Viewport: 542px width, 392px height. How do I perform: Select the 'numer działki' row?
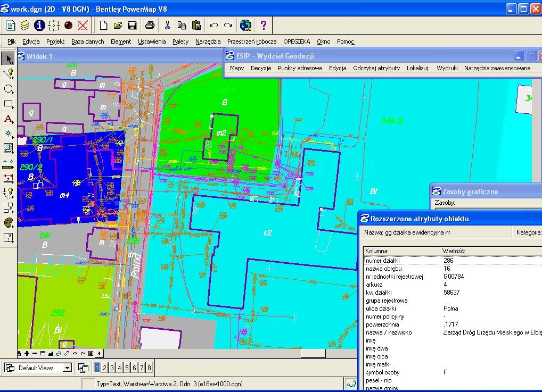(x=453, y=261)
